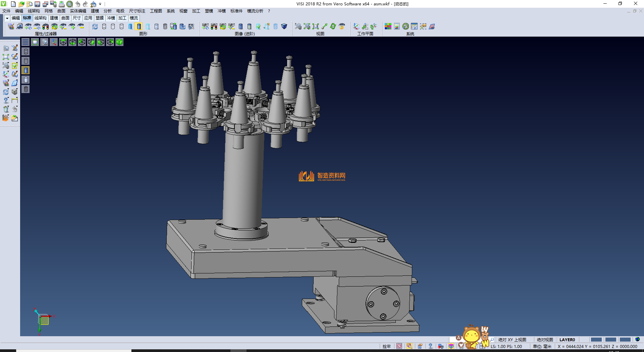Viewport: 644px width, 352px height.
Task: Click the print icon in quick access
Action: click(x=61, y=4)
